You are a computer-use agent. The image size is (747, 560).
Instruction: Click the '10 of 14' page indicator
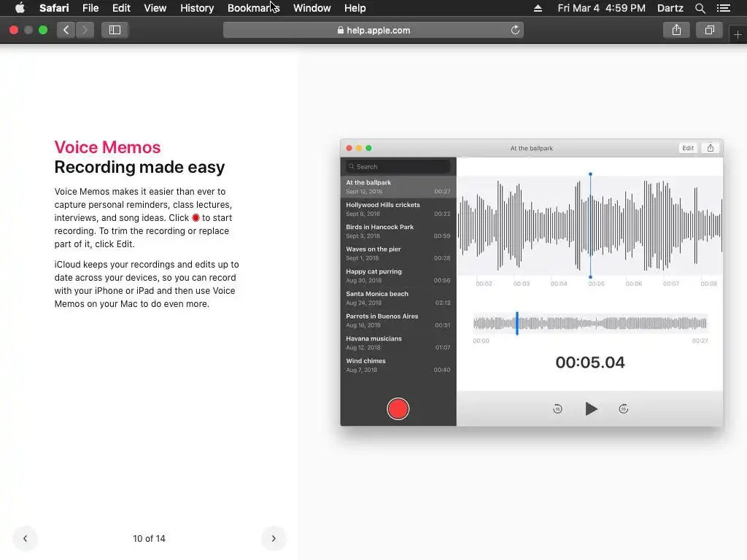click(x=149, y=538)
